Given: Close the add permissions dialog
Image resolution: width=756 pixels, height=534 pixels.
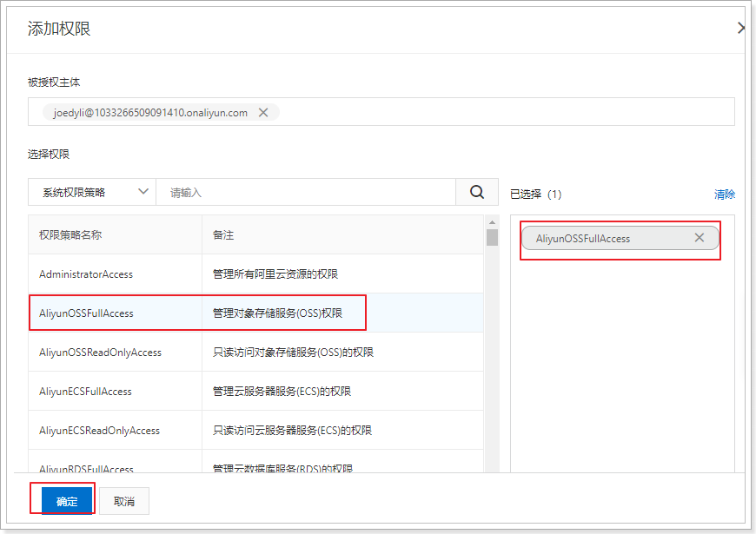Looking at the screenshot, I should 741,28.
